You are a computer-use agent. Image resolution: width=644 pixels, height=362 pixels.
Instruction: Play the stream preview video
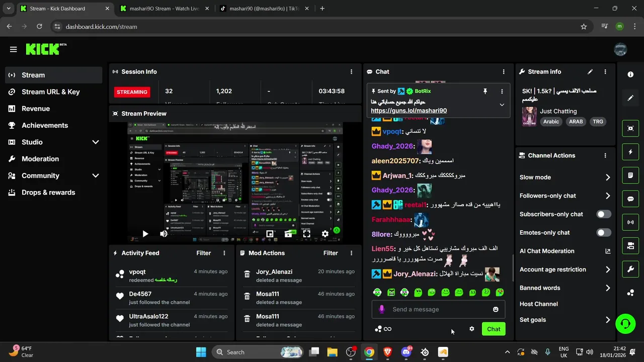145,234
